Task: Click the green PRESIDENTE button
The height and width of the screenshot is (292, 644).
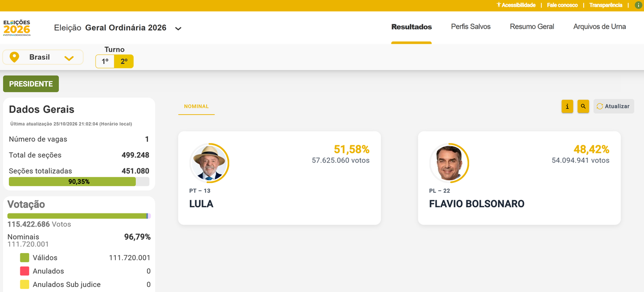Action: 31,84
